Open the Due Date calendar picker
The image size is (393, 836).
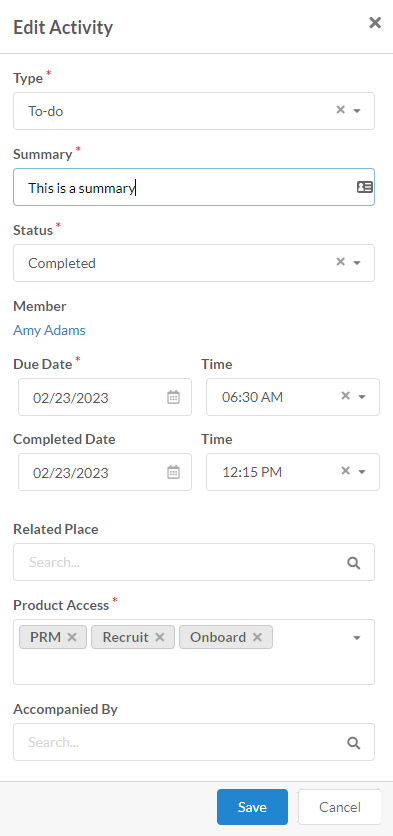point(173,397)
